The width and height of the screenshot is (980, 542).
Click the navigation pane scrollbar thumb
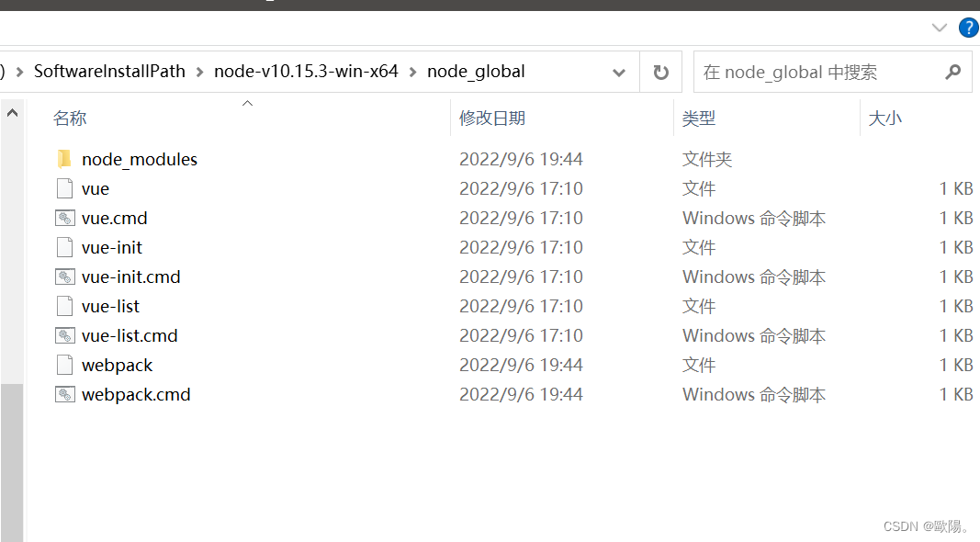pos(12,463)
